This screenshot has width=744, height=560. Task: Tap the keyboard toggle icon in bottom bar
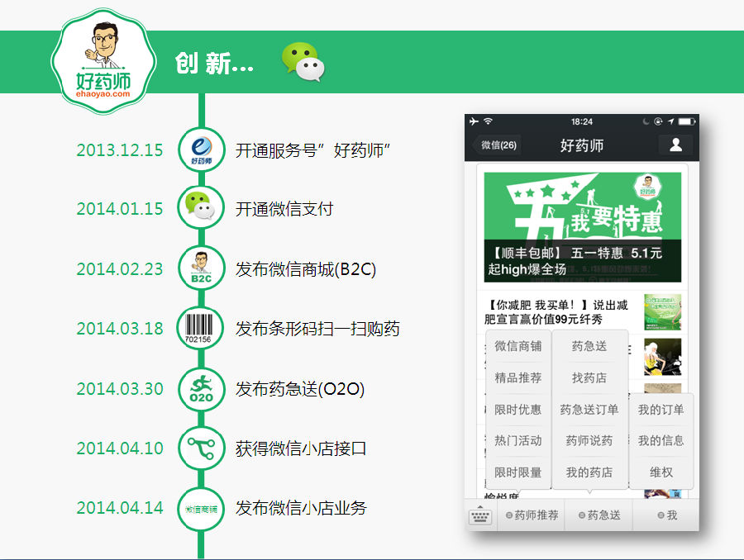(x=480, y=516)
